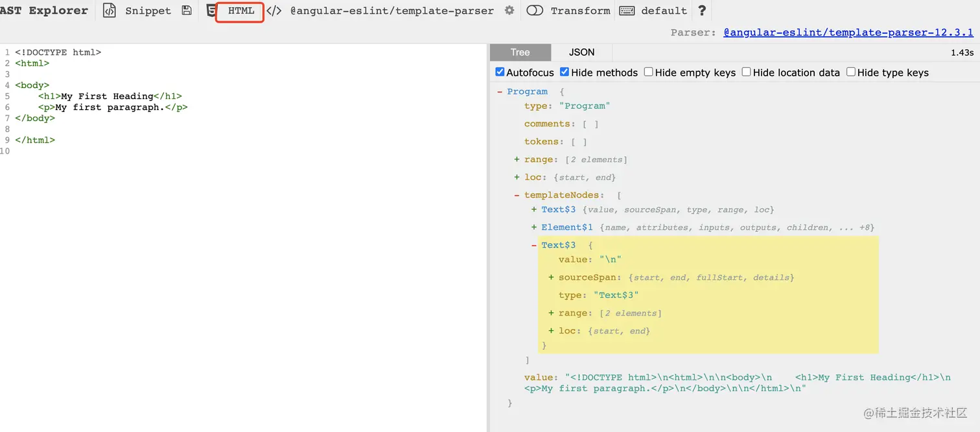980x432 pixels.
Task: Enable Hide empty keys checkbox
Action: [648, 72]
